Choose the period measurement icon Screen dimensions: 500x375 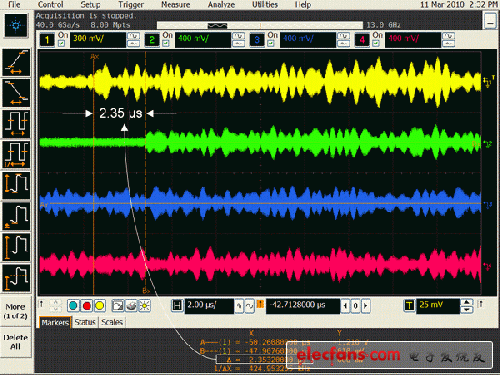(x=16, y=124)
